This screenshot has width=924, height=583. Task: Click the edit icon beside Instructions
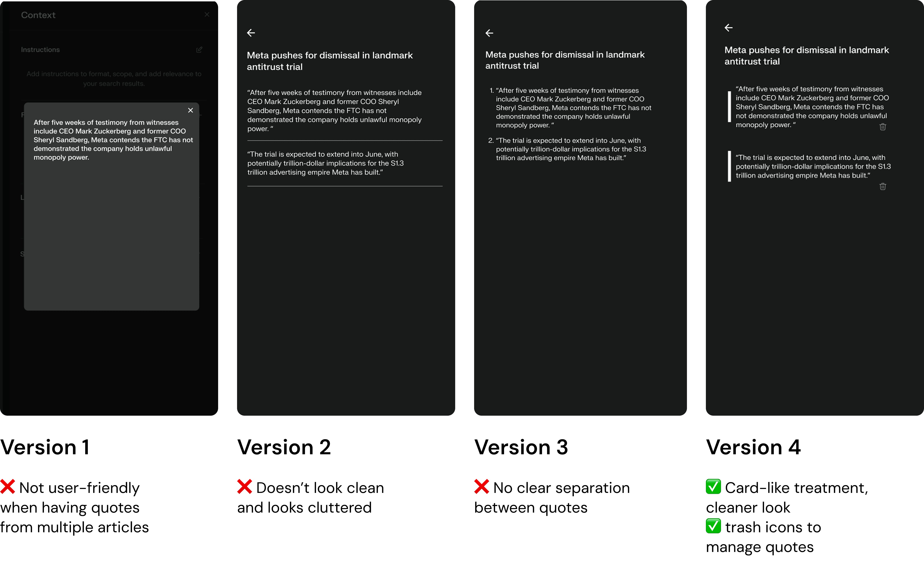(x=199, y=50)
